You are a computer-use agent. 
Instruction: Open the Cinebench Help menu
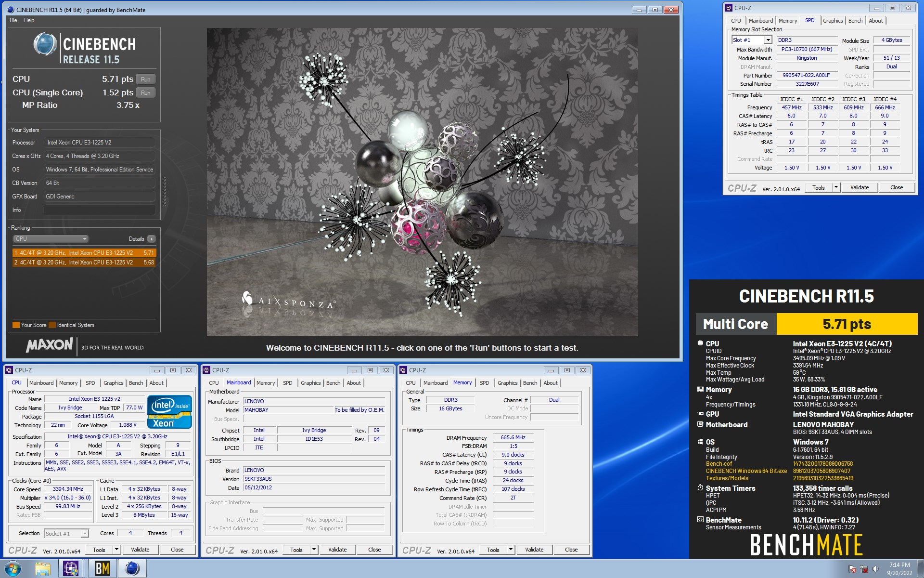pyautogui.click(x=29, y=20)
